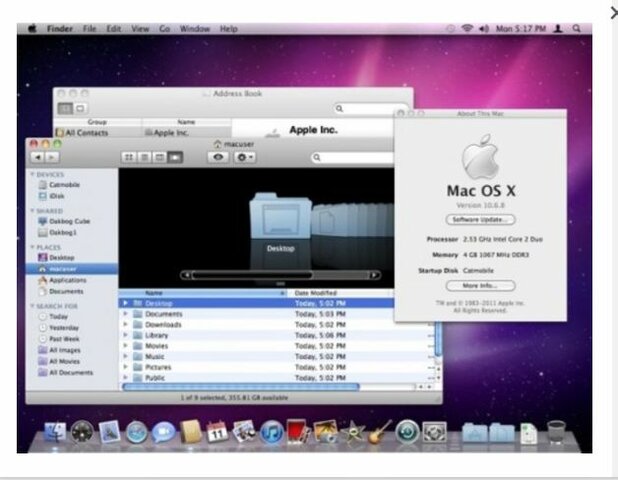Select card-and-columns view in Address Book
The image size is (618, 480).
coord(65,108)
